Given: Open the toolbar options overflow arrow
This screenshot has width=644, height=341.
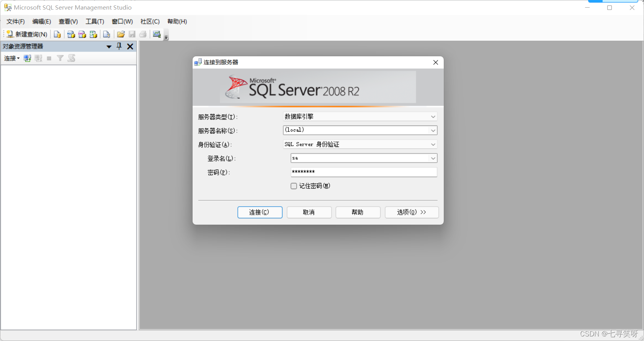Looking at the screenshot, I should pos(166,37).
